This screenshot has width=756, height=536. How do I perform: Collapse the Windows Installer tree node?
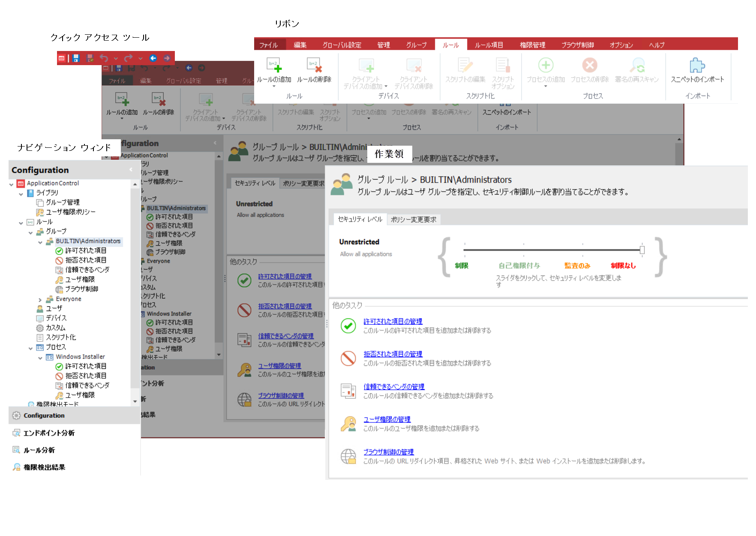pyautogui.click(x=40, y=358)
